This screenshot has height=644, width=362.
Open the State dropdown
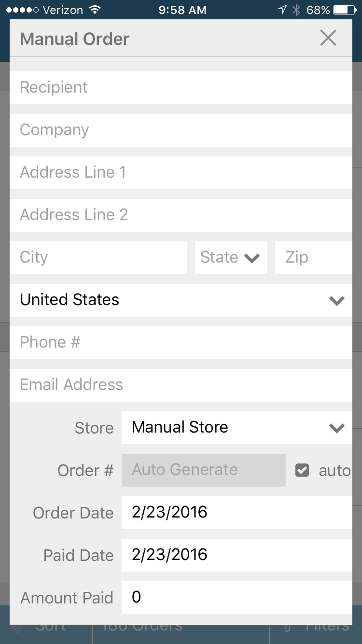[x=231, y=258]
